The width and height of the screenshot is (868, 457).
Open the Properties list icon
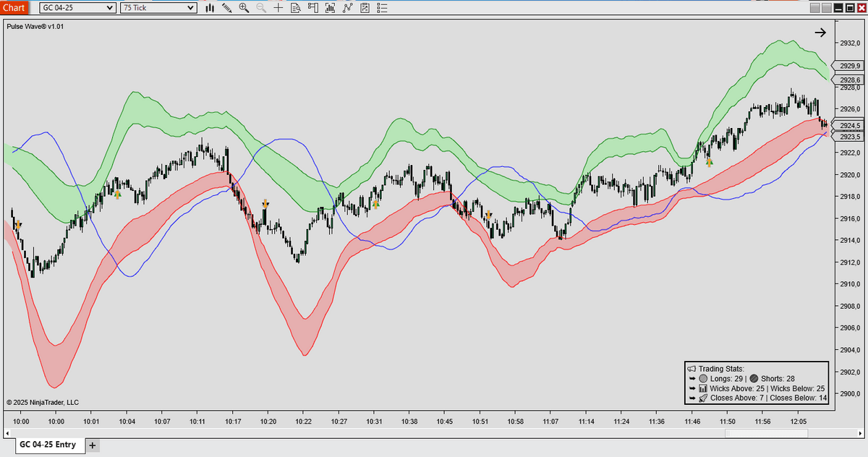pos(382,8)
